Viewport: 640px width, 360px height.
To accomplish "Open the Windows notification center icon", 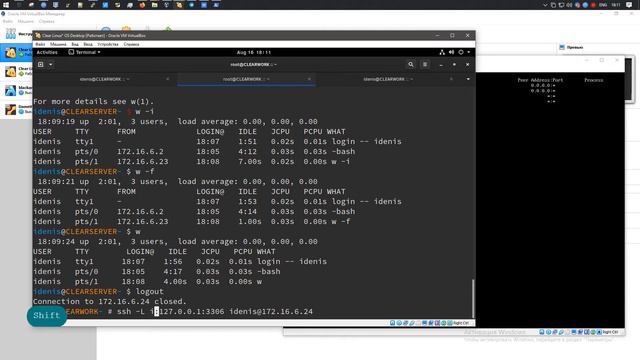I will click(x=629, y=5).
